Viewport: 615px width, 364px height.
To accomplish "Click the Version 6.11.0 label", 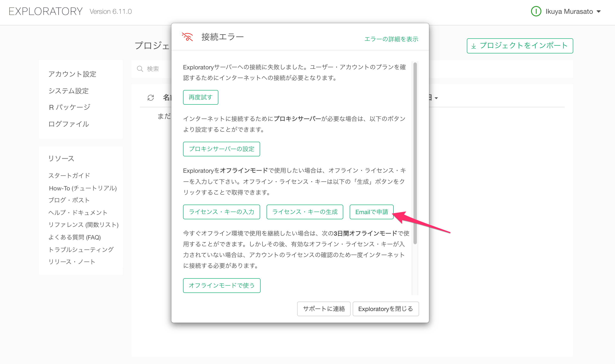I will click(x=111, y=12).
